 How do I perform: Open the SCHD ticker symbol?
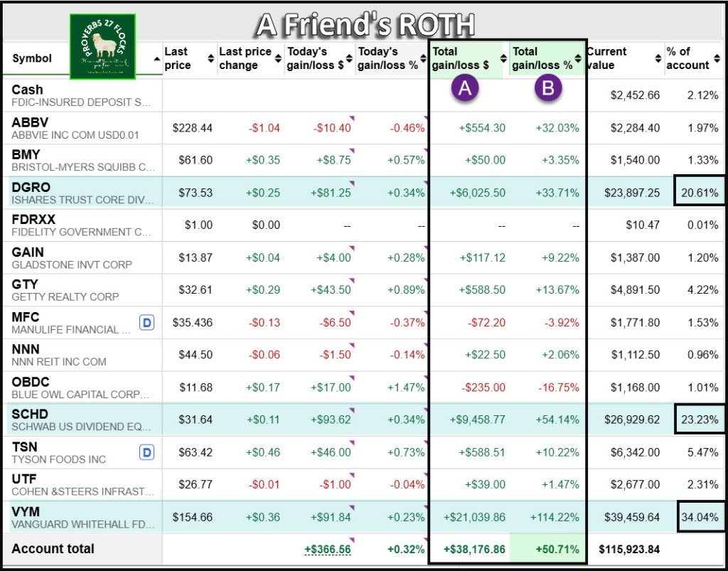pos(30,414)
